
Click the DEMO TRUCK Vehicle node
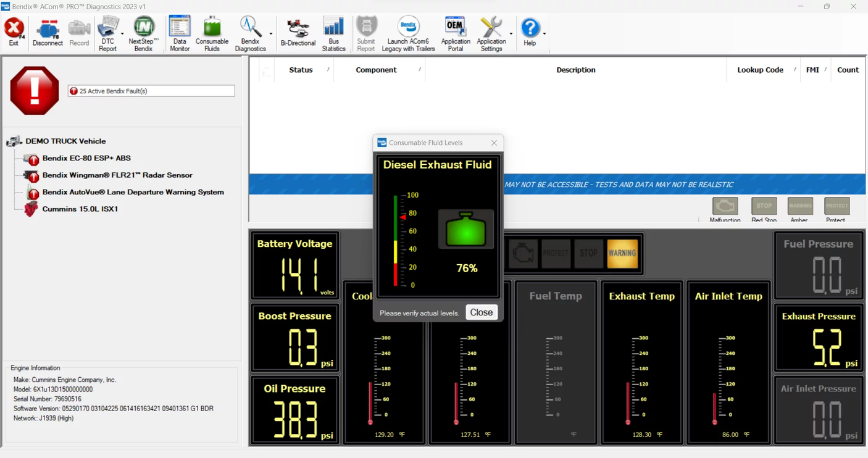click(65, 141)
